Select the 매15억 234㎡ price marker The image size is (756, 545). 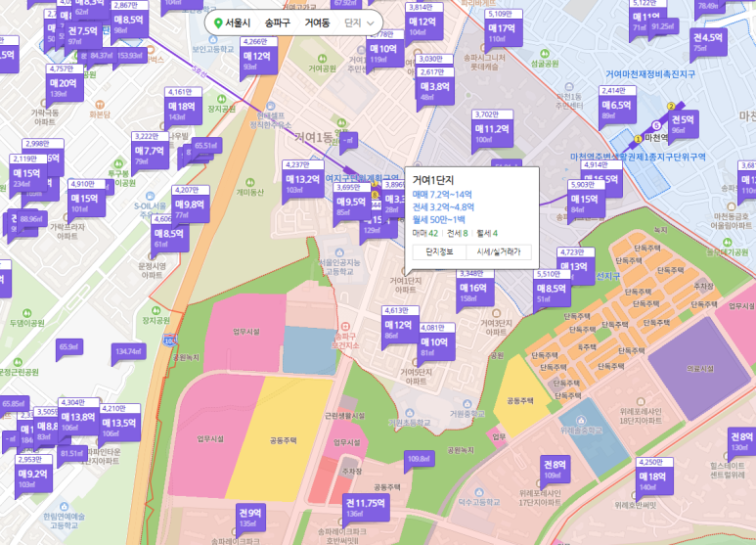(x=27, y=173)
